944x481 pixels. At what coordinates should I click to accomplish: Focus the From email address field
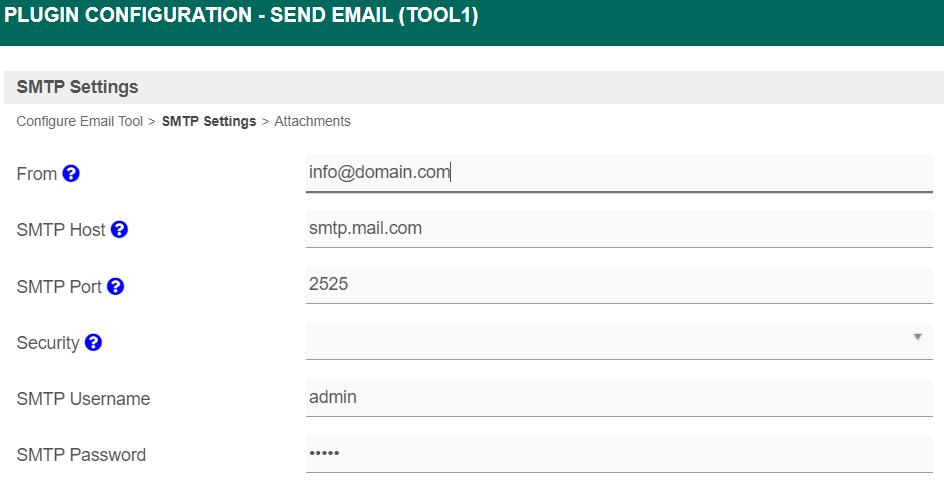(619, 172)
